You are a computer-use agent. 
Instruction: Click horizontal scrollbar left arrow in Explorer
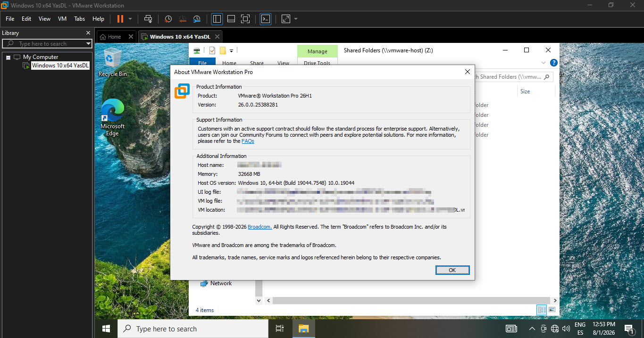click(x=269, y=300)
